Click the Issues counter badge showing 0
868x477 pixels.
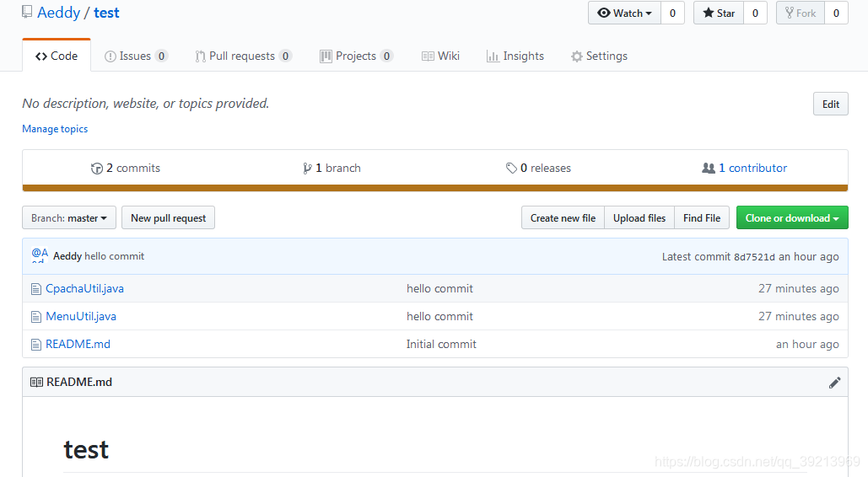(x=161, y=56)
